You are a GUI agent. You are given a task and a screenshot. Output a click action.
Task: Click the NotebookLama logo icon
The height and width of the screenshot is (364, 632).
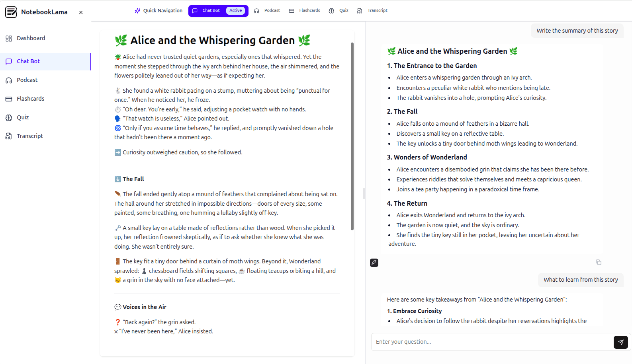(11, 12)
